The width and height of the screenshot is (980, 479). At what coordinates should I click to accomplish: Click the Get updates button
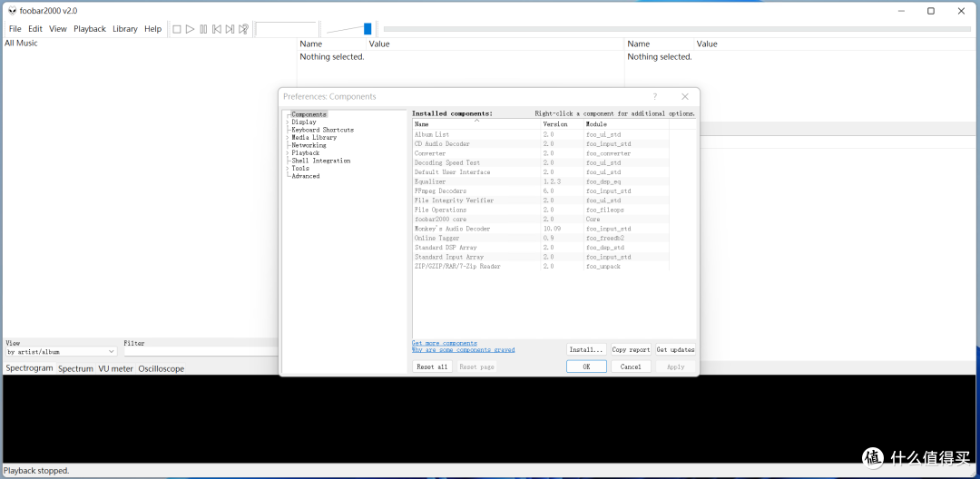pyautogui.click(x=675, y=350)
